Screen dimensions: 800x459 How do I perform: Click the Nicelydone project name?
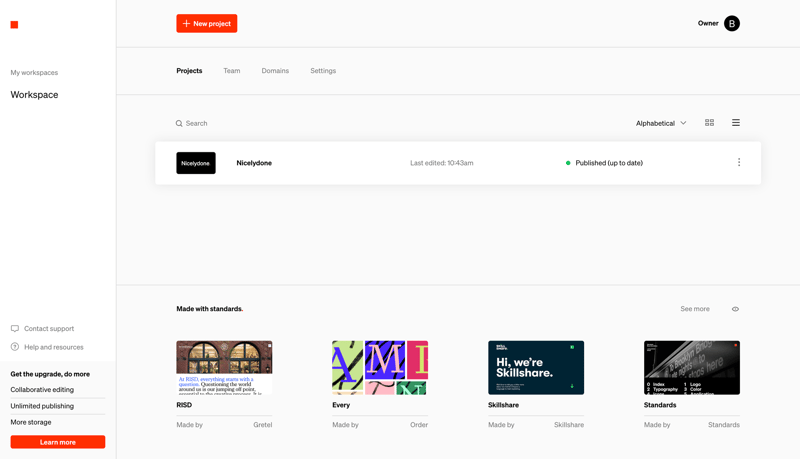254,163
